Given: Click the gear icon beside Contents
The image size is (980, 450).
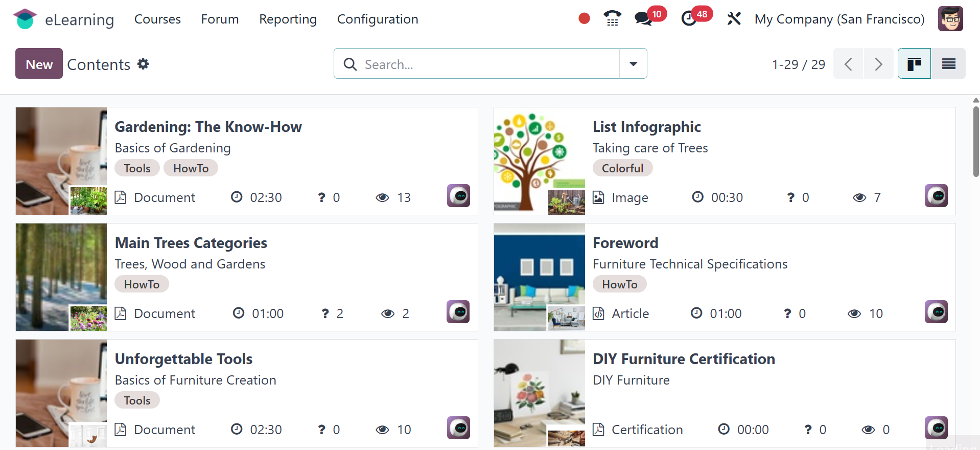Looking at the screenshot, I should click(x=144, y=64).
